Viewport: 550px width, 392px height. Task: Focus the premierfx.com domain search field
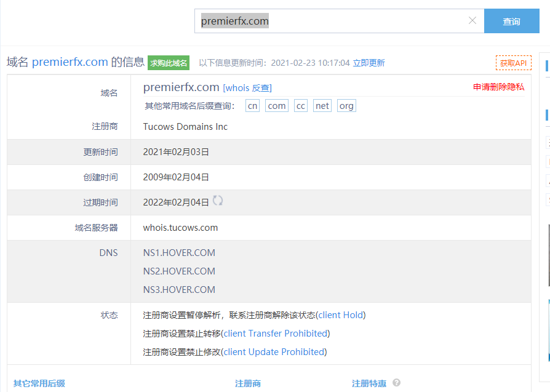coord(332,21)
